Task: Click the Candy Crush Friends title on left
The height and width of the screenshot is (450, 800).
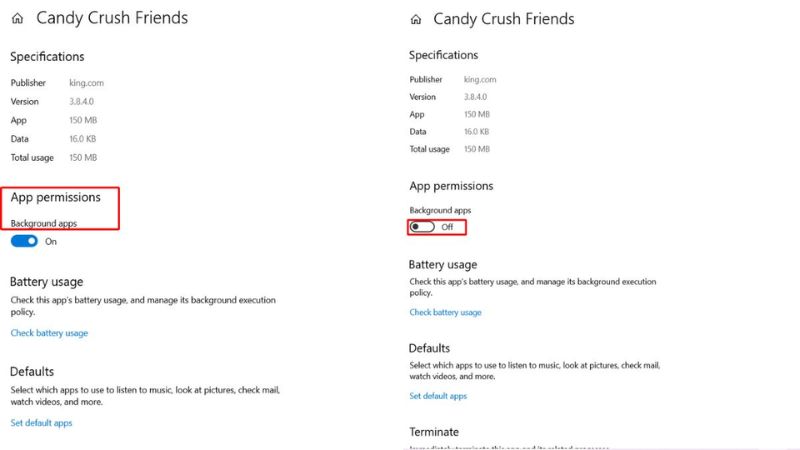Action: [x=111, y=18]
